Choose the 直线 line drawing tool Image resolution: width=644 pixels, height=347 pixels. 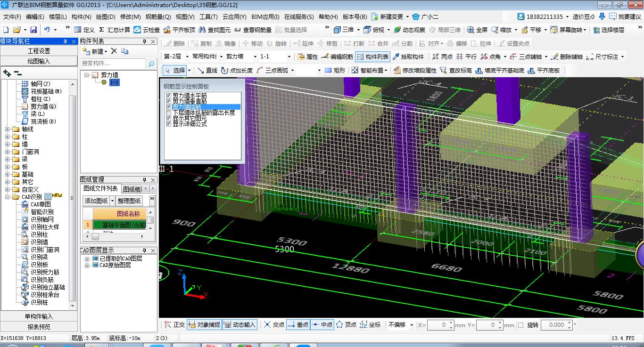coord(207,70)
